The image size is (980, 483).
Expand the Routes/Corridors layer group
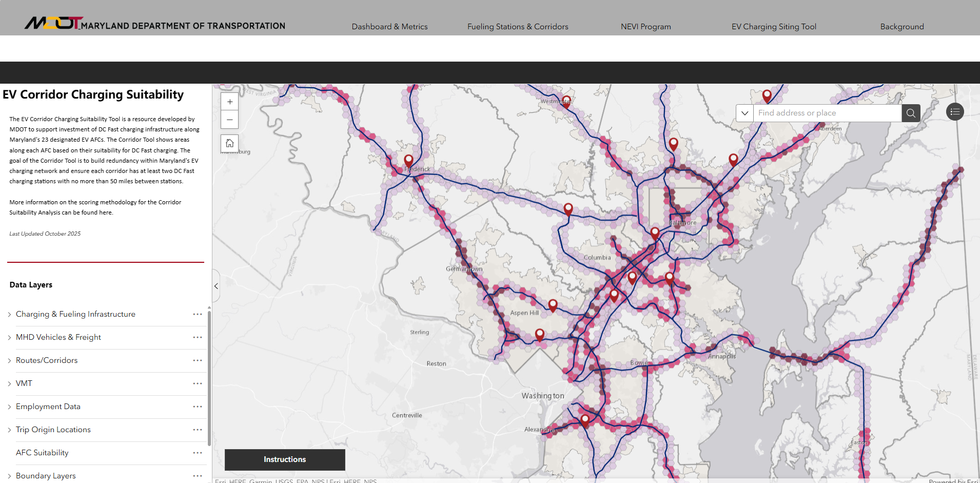pos(9,360)
